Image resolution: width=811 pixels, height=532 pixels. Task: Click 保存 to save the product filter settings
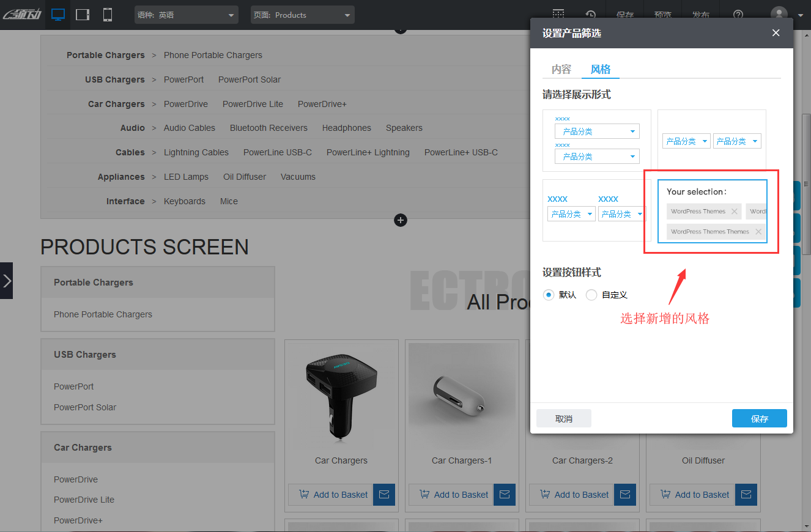coord(759,418)
